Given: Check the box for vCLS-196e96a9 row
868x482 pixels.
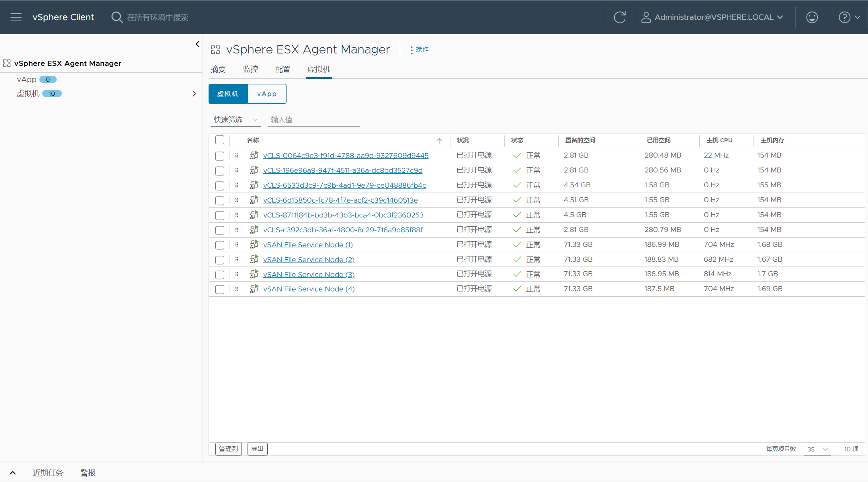Looking at the screenshot, I should tap(220, 171).
